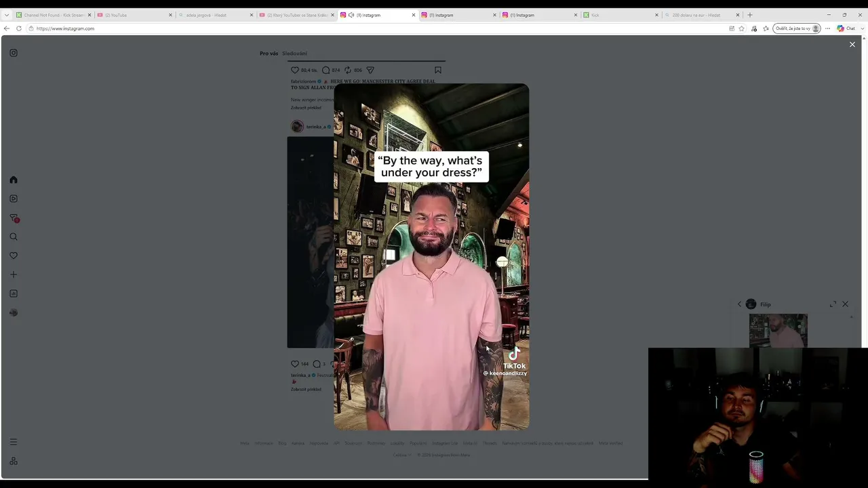Switch to Channel Not Found Kick tab
Screen dimensions: 868x488
[52, 15]
